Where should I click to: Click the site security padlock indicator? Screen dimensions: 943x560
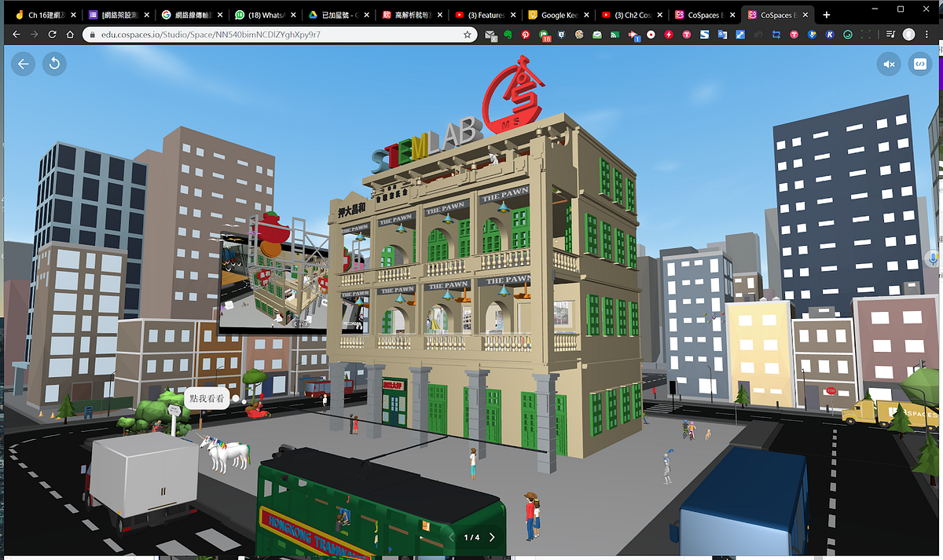point(93,35)
